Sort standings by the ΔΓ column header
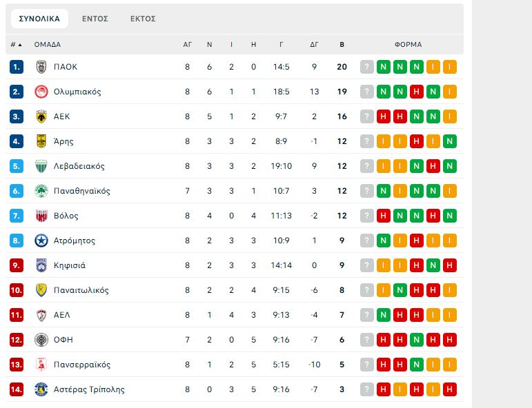The height and width of the screenshot is (408, 532). [314, 44]
